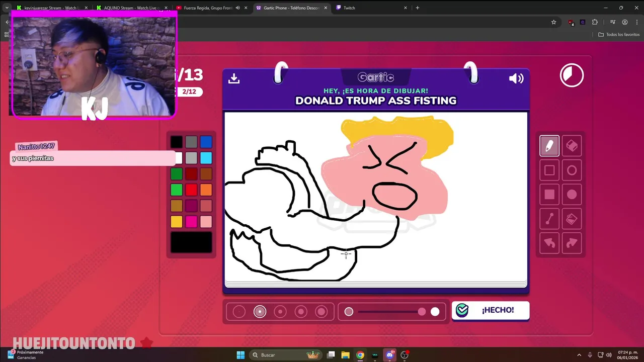Open the taskbar clock and date
The height and width of the screenshot is (362, 644).
pyautogui.click(x=628, y=355)
